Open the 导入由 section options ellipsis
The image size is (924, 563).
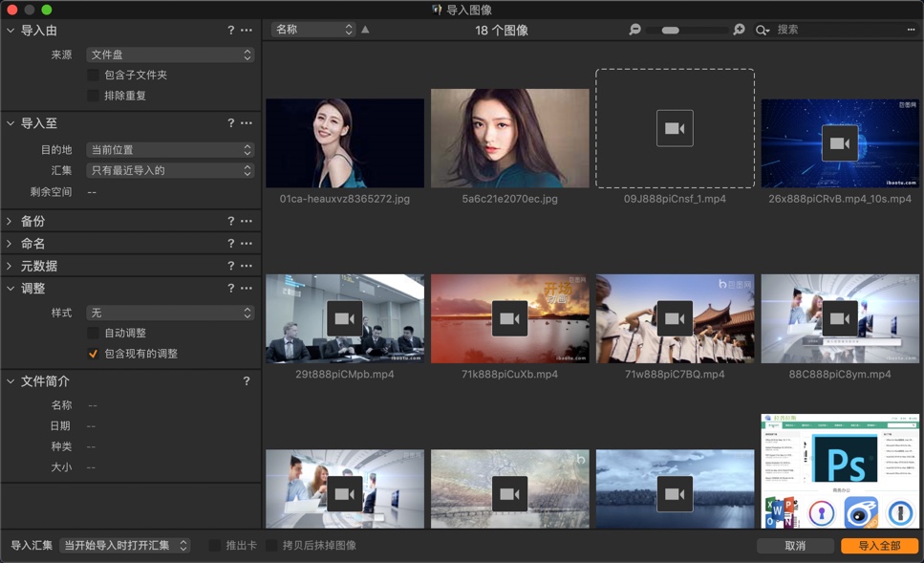click(247, 30)
